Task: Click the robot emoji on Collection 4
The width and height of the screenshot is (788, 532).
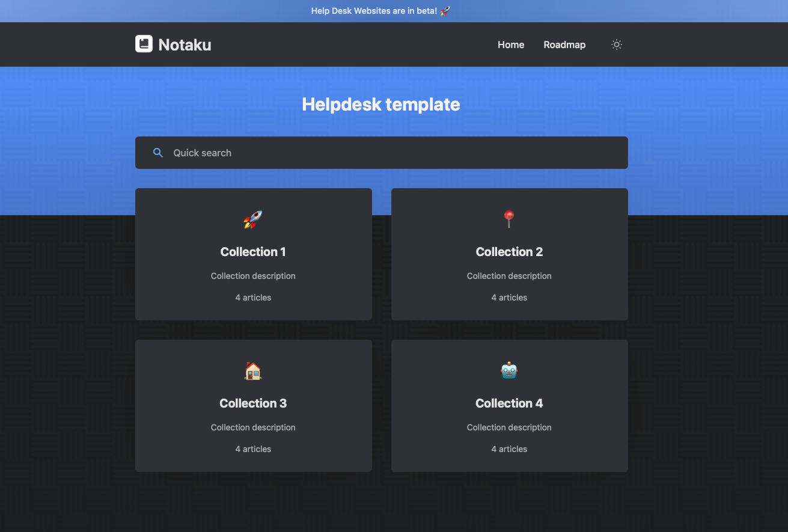Action: (x=509, y=370)
